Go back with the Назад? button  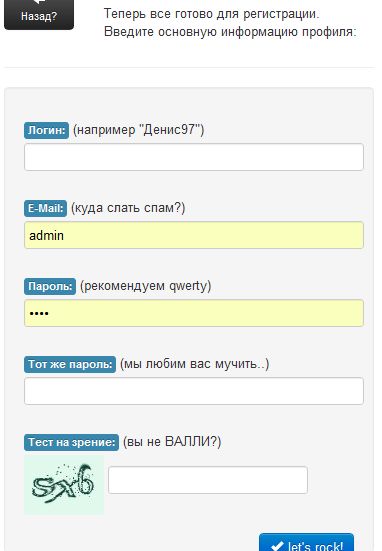(x=39, y=14)
